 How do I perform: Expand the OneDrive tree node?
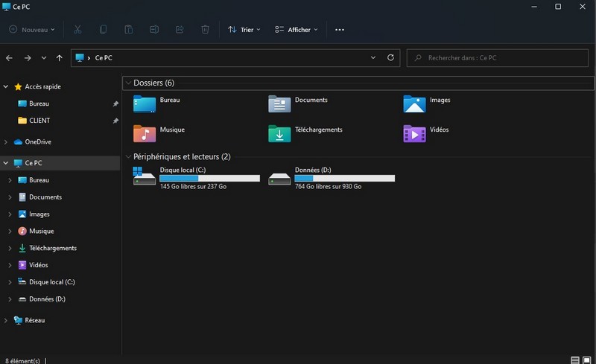pyautogui.click(x=7, y=141)
